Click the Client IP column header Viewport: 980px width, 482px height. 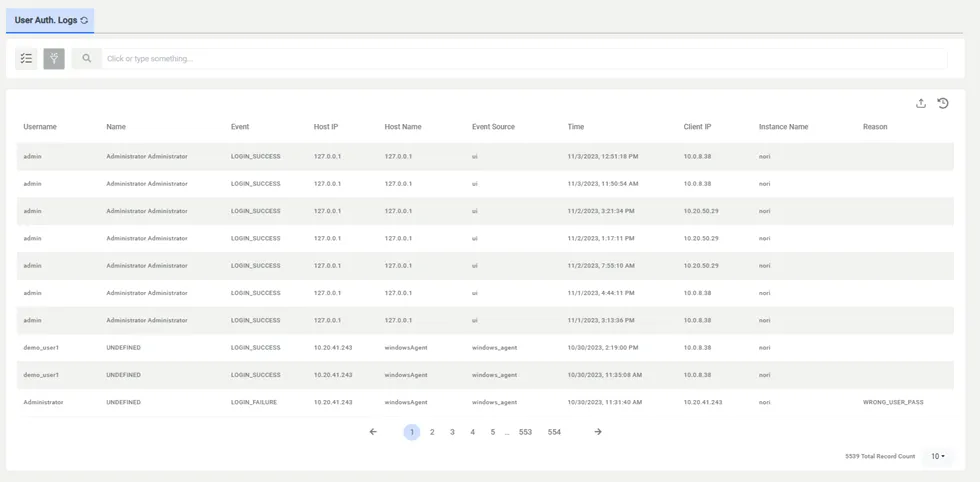698,127
